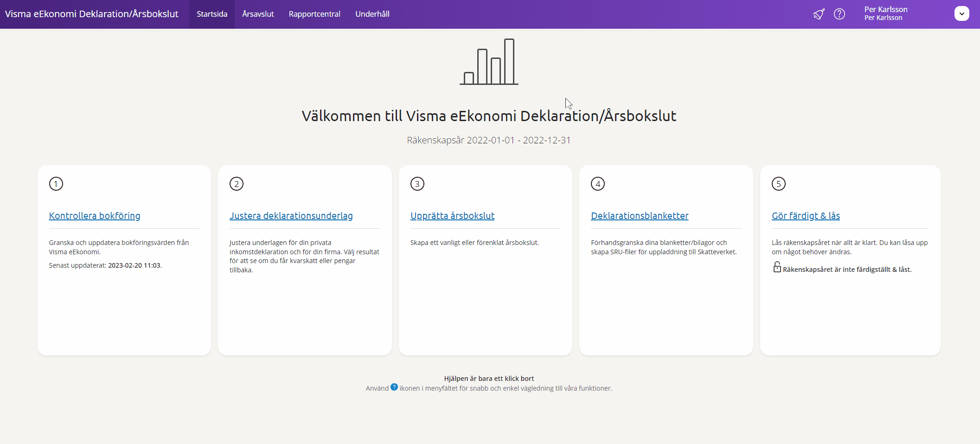
Task: Open the Kontrollera bokföring link
Action: coord(95,216)
